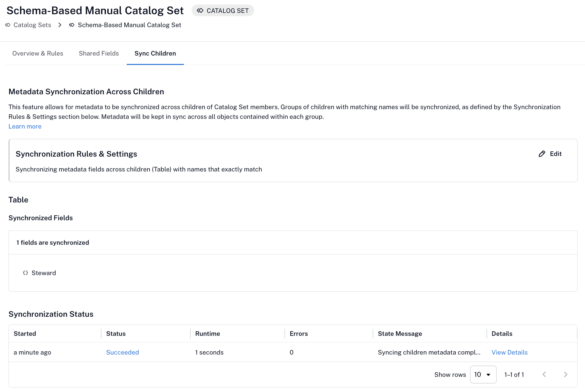Open the Show rows dropdown

[x=483, y=375]
